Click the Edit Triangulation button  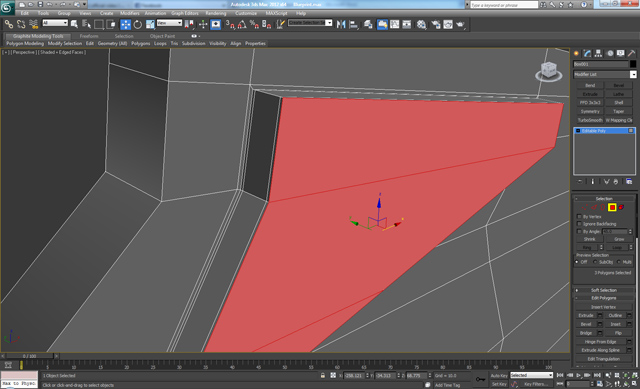pos(604,359)
